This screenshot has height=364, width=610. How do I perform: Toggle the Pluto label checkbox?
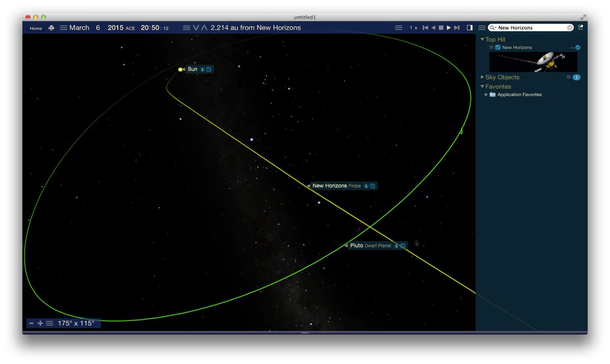403,246
